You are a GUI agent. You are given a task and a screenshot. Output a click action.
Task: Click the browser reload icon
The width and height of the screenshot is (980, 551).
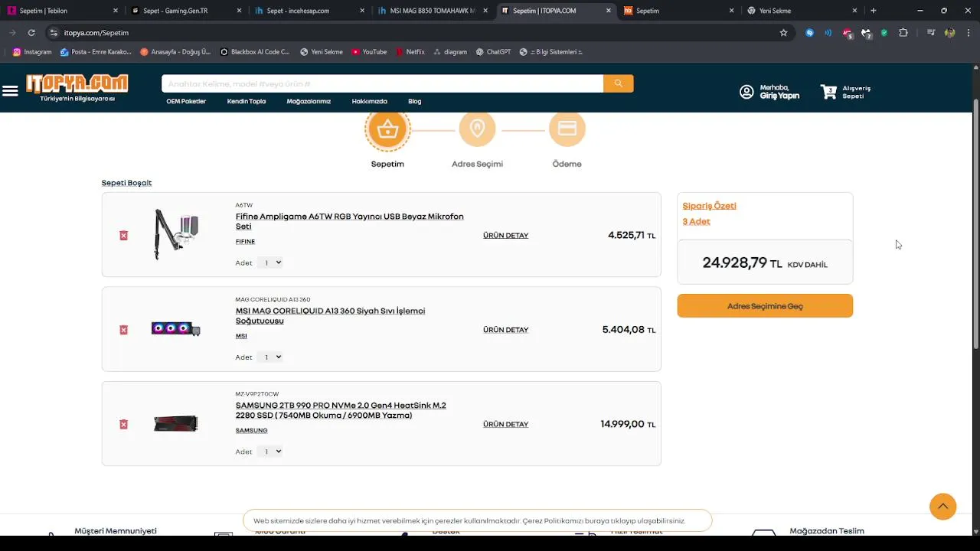coord(31,33)
